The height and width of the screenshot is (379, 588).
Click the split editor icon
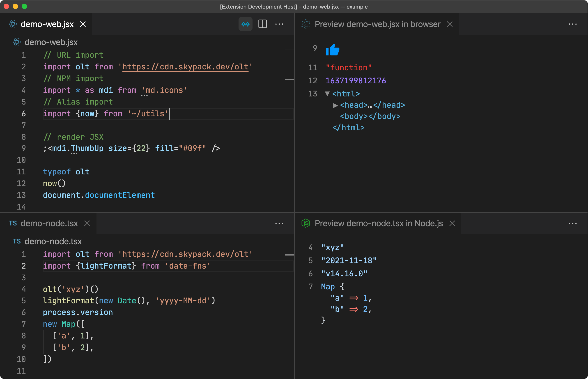click(x=262, y=24)
